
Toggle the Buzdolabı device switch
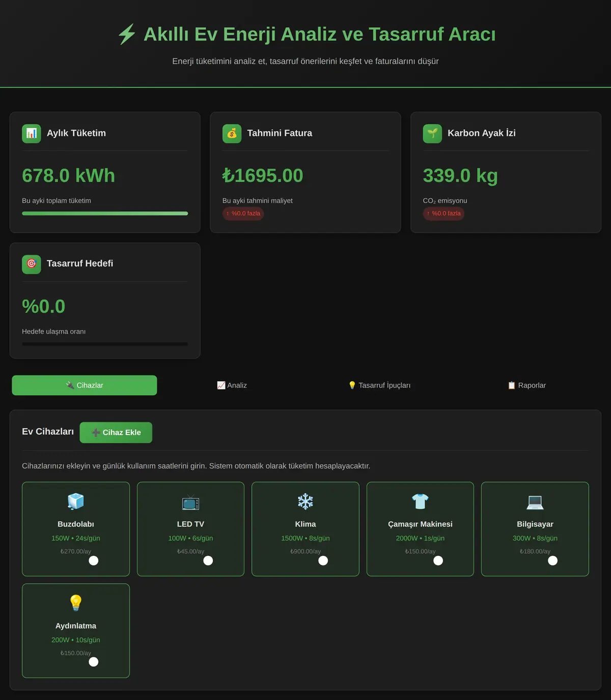click(x=94, y=560)
